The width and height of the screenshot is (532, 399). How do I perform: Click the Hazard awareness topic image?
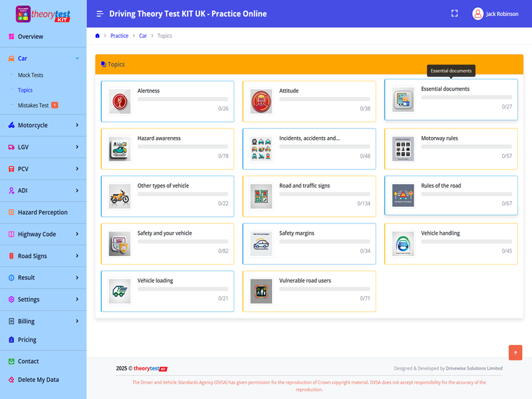tap(120, 148)
